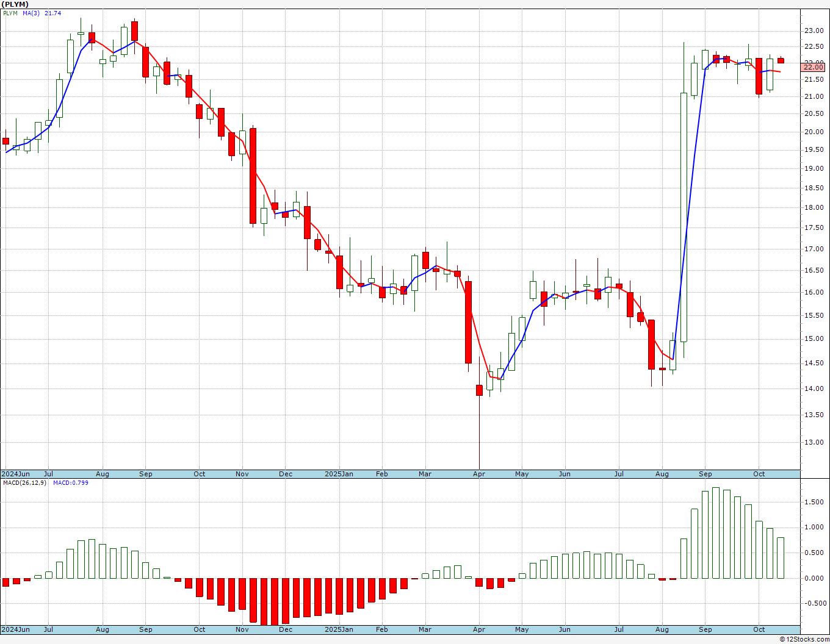Click the (PLYM) ticker title
Viewport: 830px width, 644px height.
click(x=15, y=4)
